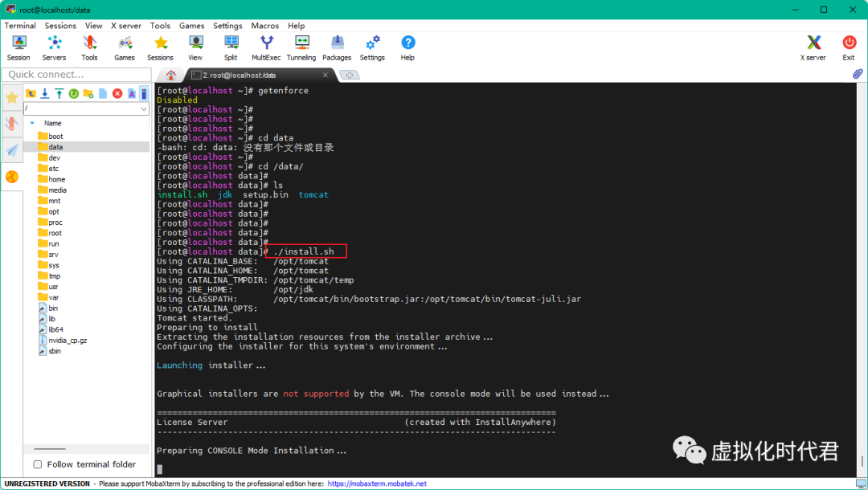Open the Servers toolbar icon
The image size is (868, 490).
coord(54,47)
